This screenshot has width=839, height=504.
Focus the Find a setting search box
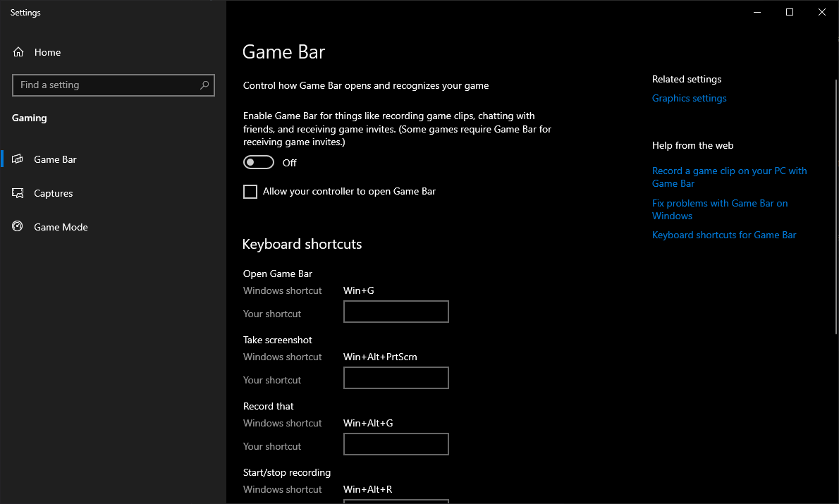coord(113,85)
